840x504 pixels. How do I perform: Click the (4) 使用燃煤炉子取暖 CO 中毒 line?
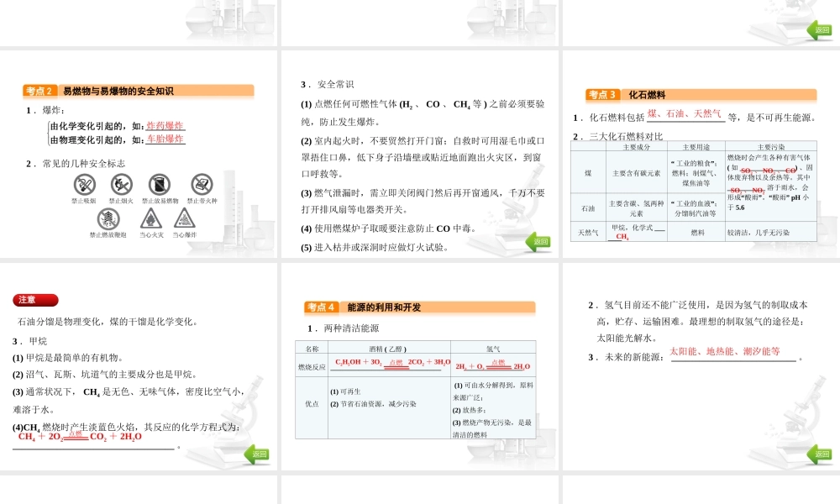388,228
